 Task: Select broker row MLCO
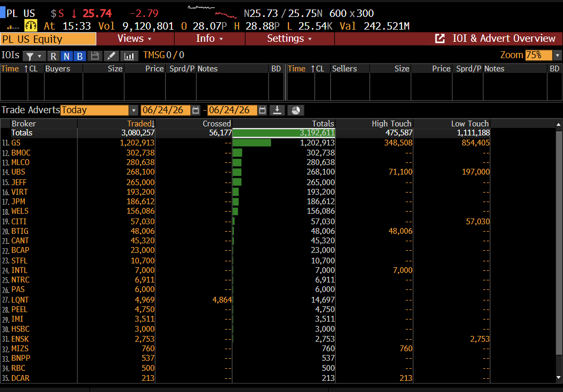(x=245, y=162)
